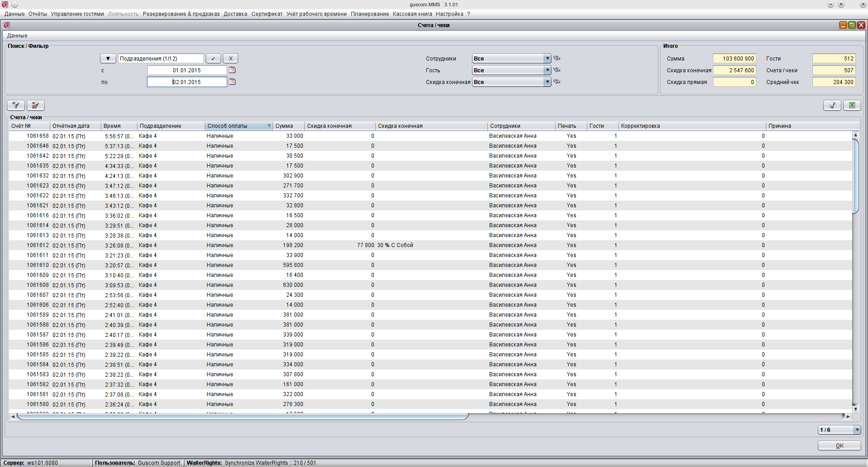Open the calendar picker for the 01.01.2015 date
Image resolution: width=868 pixels, height=467 pixels.
tap(232, 70)
